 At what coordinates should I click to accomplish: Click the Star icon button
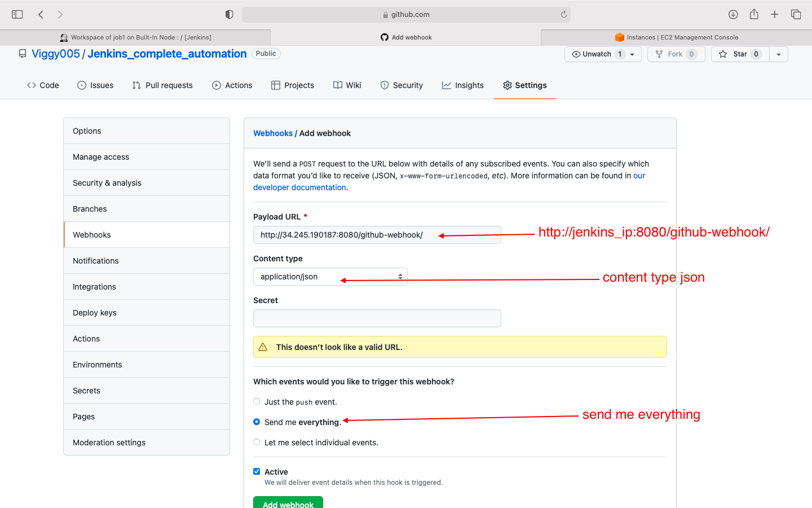(x=723, y=54)
